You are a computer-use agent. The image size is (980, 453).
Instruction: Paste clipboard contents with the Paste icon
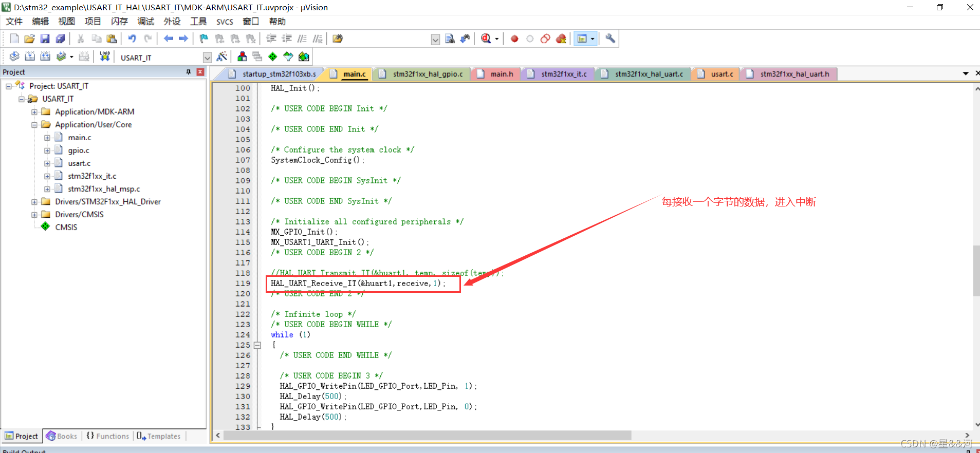tap(112, 39)
